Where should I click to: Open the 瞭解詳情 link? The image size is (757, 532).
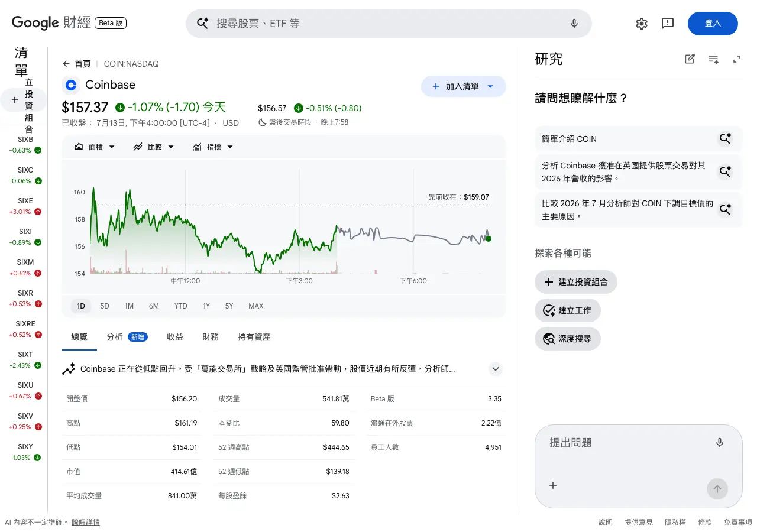[86, 523]
